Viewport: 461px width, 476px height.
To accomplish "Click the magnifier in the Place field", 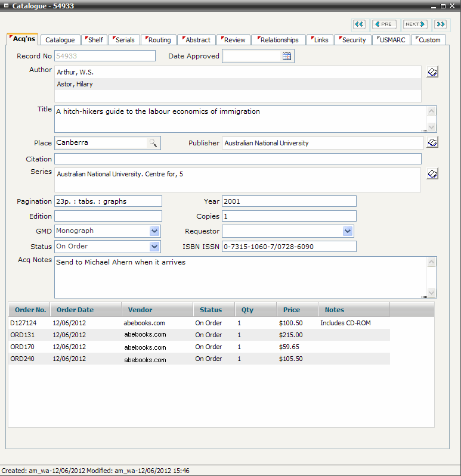I will pyautogui.click(x=153, y=143).
